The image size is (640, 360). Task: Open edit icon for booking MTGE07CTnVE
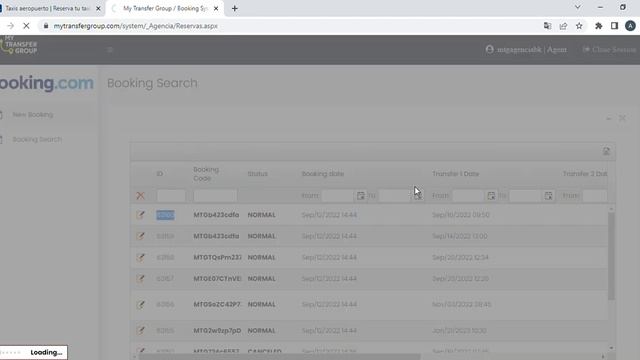point(140,279)
